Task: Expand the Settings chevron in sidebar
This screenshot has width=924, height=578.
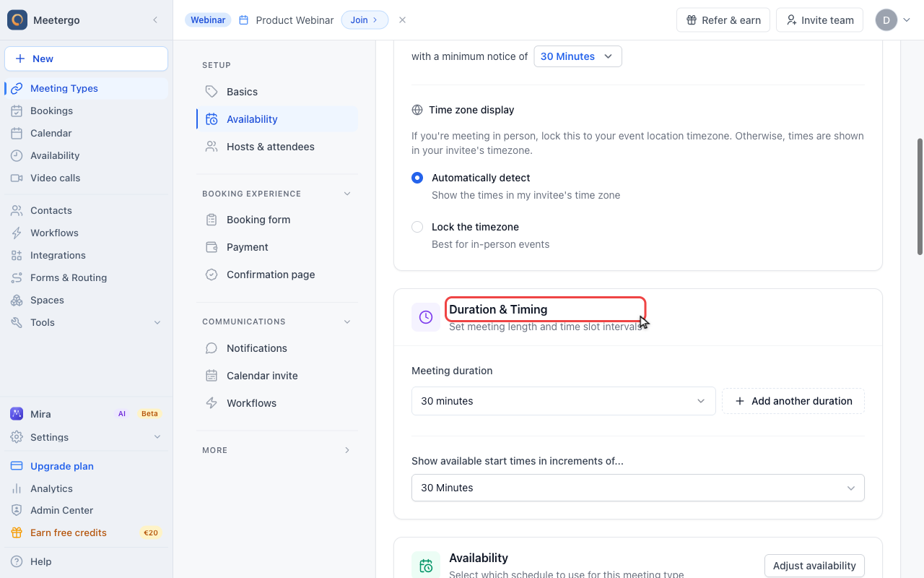Action: (x=157, y=437)
